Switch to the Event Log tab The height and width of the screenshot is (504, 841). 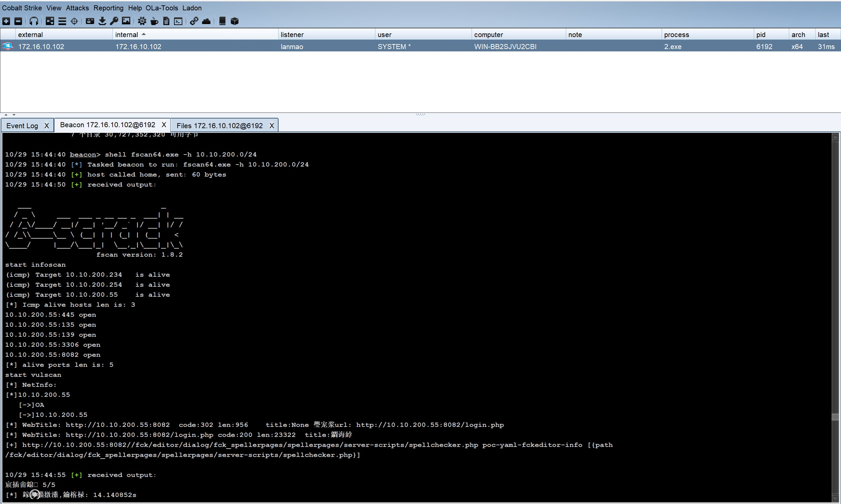coord(22,125)
